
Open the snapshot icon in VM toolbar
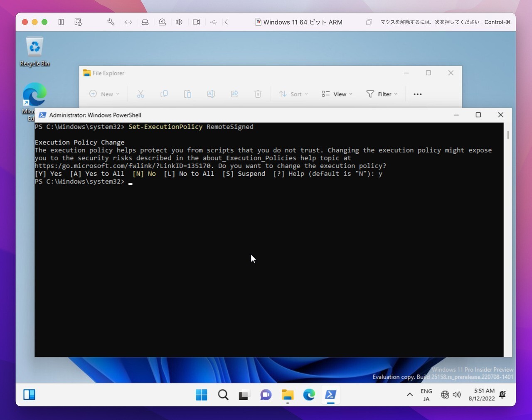coord(78,22)
